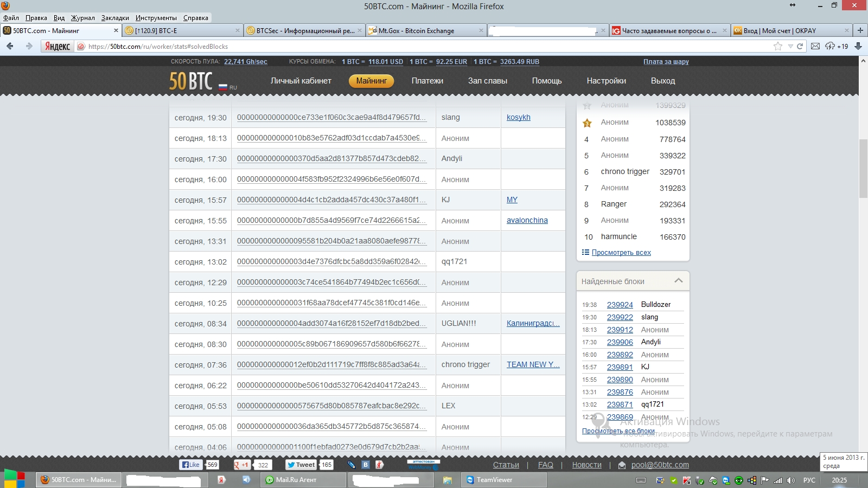
Task: Go to the Платежи page
Action: coord(427,81)
